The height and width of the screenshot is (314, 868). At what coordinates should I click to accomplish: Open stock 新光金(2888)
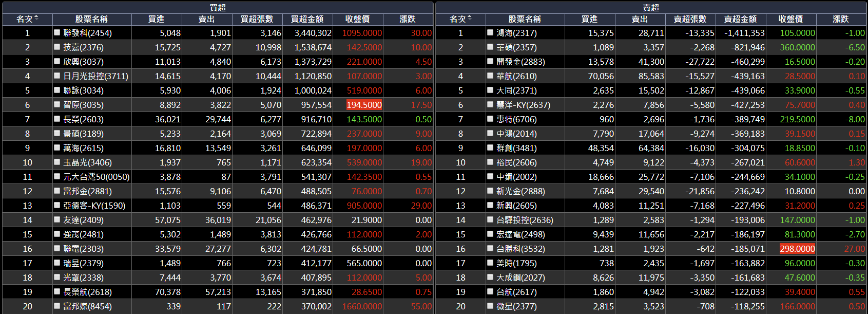click(520, 191)
